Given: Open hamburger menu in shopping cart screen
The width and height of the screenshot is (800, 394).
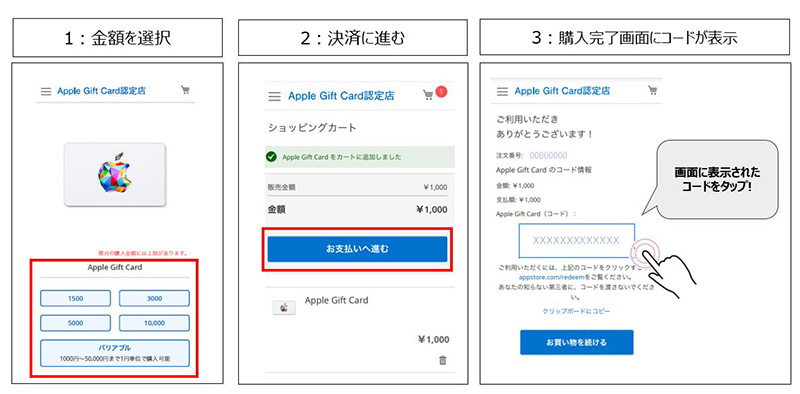Looking at the screenshot, I should pyautogui.click(x=274, y=96).
